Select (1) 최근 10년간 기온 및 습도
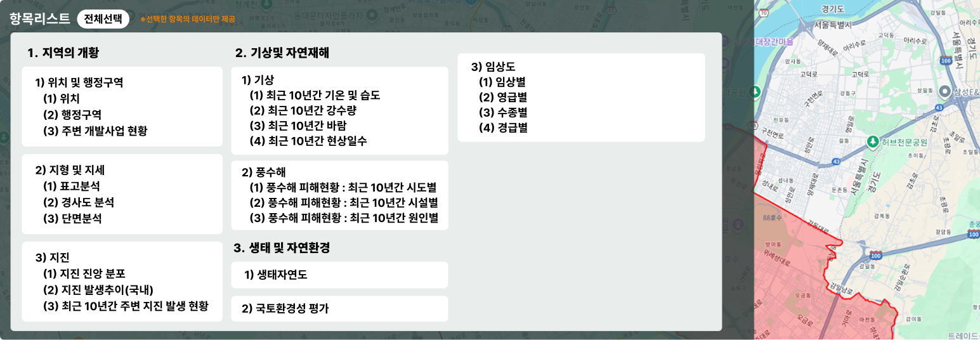980x340 pixels. click(315, 96)
